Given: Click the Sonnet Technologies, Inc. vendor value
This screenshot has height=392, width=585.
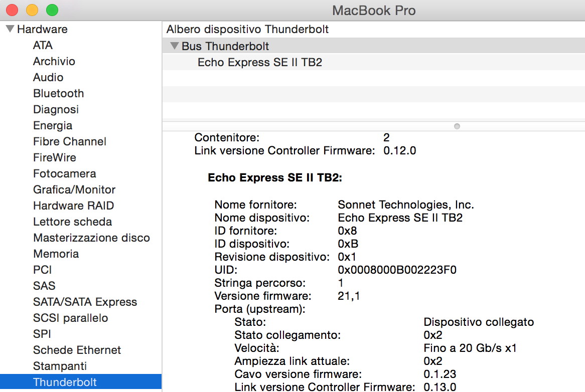Looking at the screenshot, I should pos(406,205).
